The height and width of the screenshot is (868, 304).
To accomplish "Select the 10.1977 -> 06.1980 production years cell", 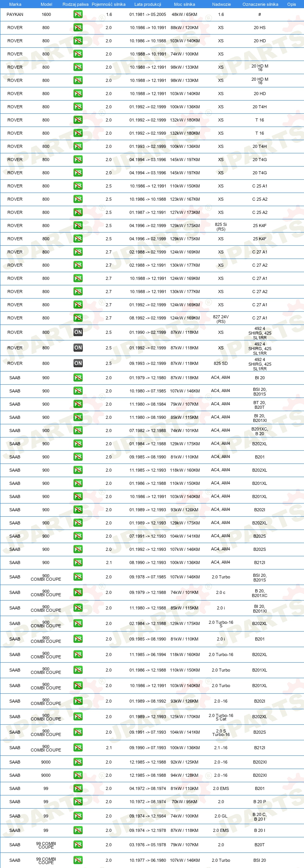I will tap(148, 860).
